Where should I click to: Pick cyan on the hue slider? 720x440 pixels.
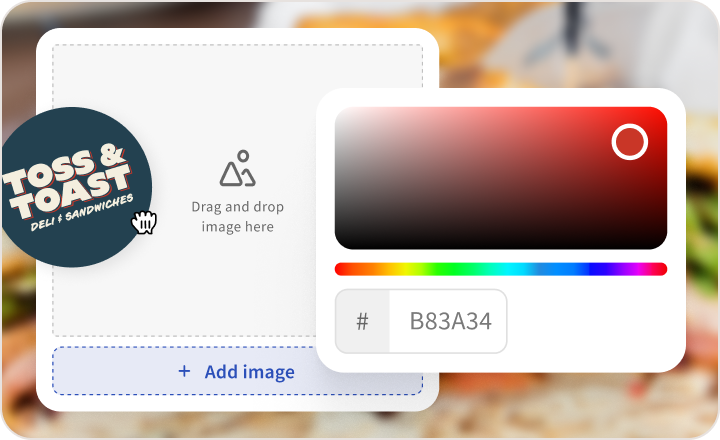coord(503,269)
